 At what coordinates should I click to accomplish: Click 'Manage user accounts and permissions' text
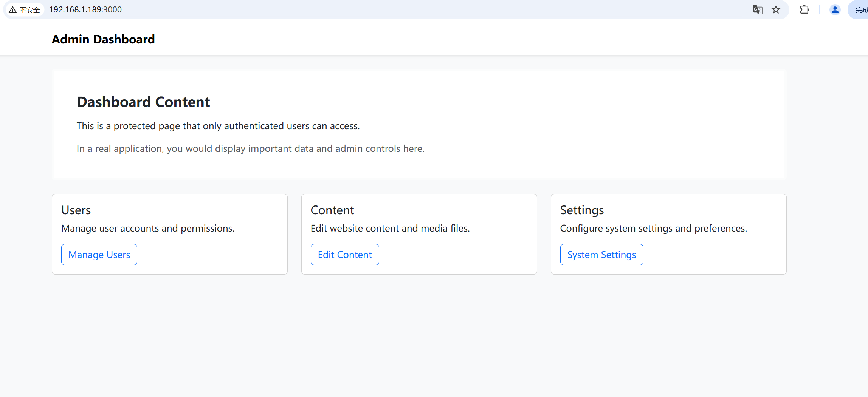pyautogui.click(x=148, y=228)
